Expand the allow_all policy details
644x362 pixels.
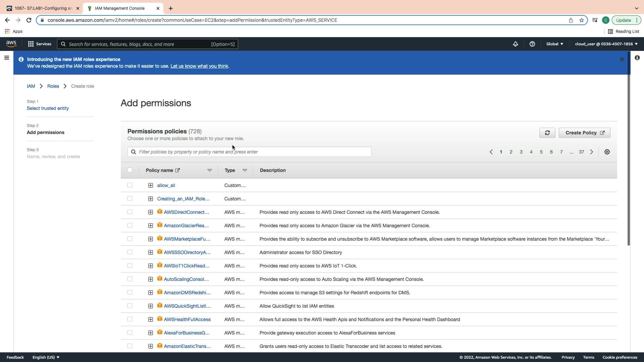click(150, 185)
